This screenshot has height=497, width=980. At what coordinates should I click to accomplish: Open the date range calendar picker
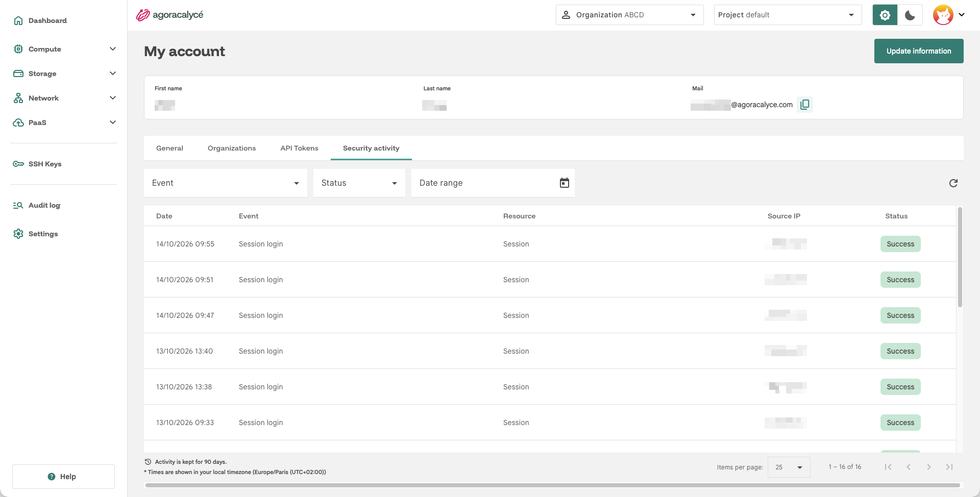tap(564, 183)
